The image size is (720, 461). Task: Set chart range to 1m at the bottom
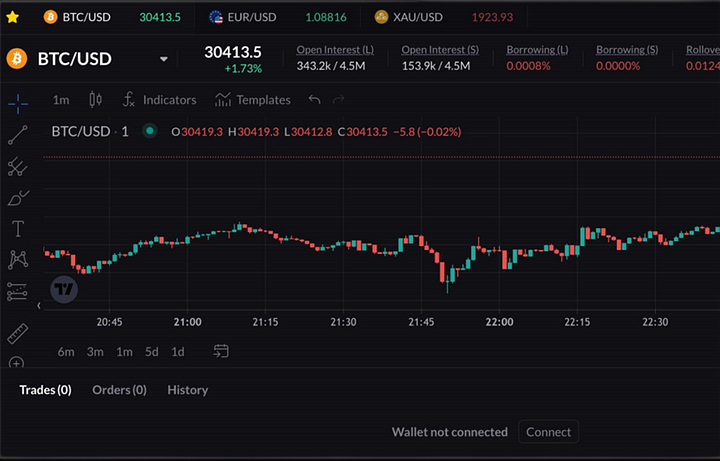[124, 352]
